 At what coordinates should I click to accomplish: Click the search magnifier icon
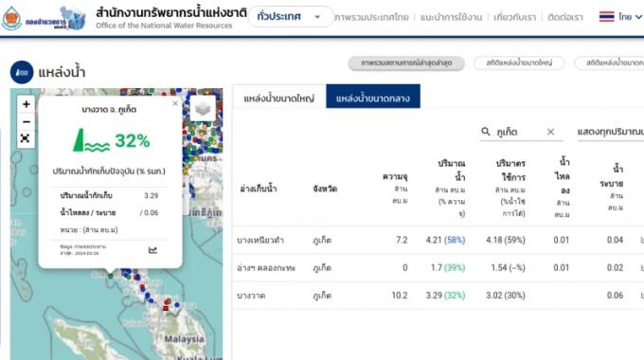486,132
